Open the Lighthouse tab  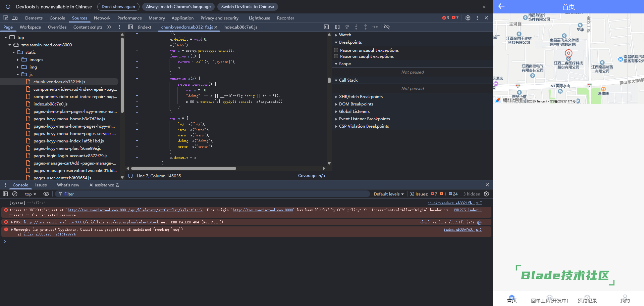tap(259, 18)
